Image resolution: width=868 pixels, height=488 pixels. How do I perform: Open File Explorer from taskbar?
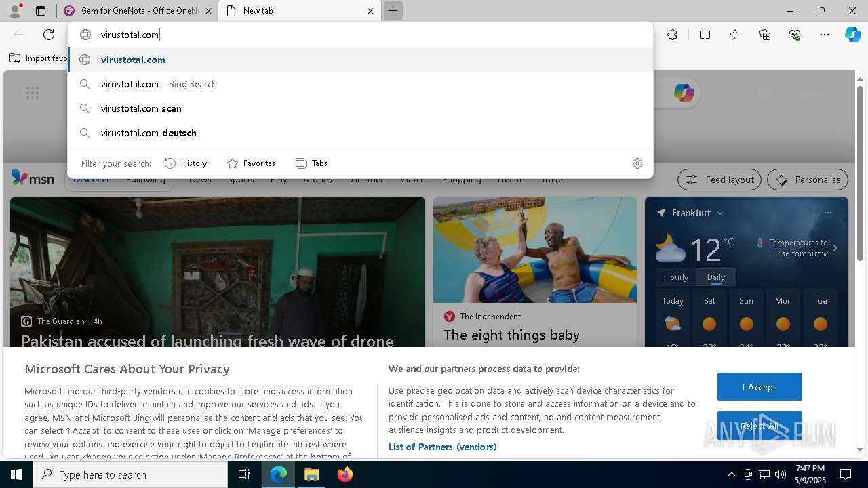(312, 474)
